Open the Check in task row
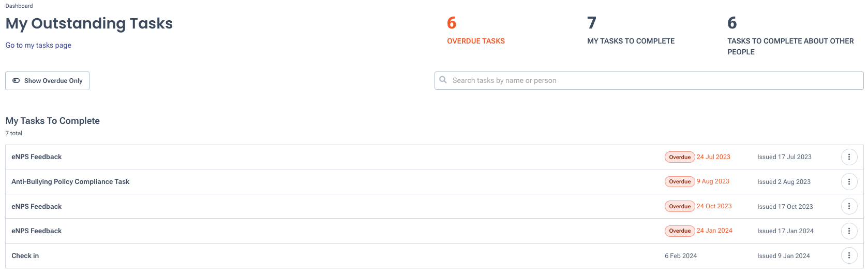Viewport: 868px width, 271px height. (434, 255)
